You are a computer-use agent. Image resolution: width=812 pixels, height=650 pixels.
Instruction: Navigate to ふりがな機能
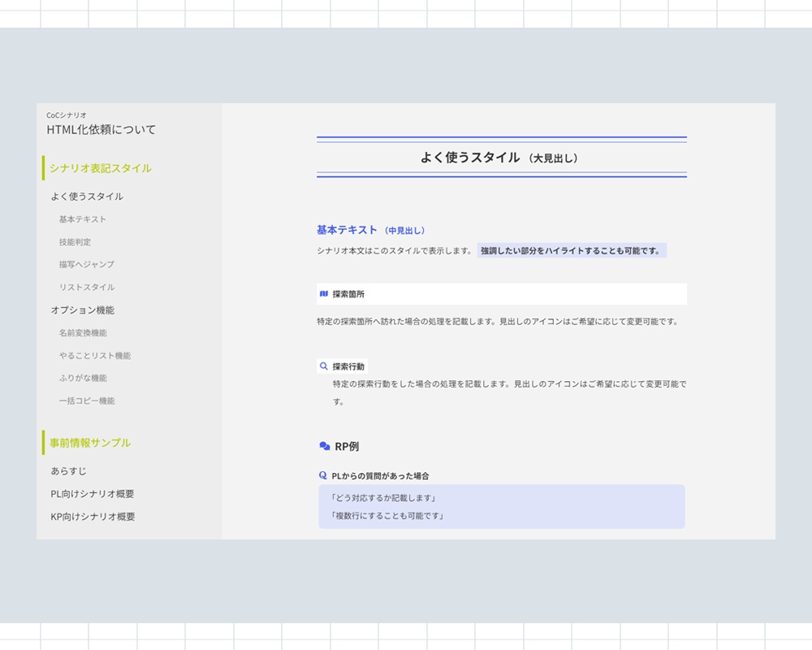click(x=82, y=378)
